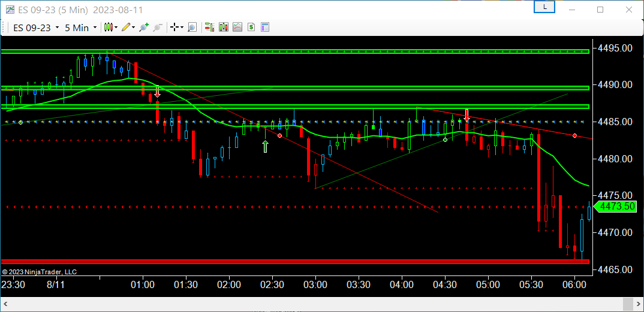Select the green up arrow near 02:25
This screenshot has width=644, height=312.
pos(265,146)
